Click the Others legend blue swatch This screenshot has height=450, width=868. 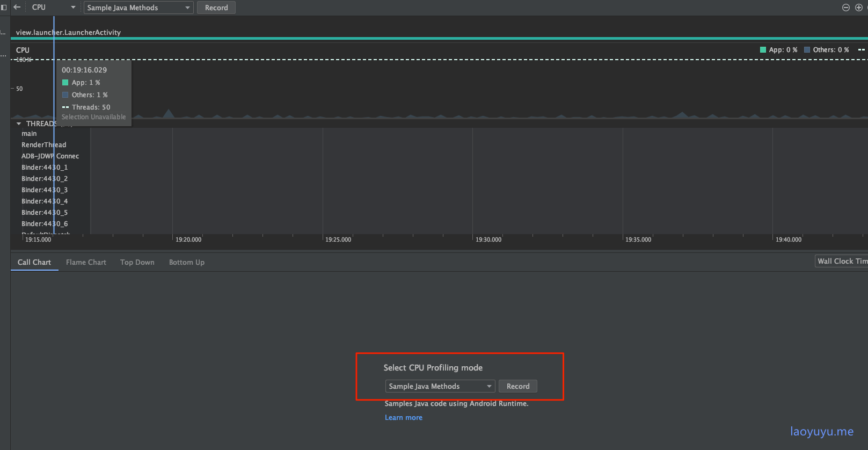point(807,50)
